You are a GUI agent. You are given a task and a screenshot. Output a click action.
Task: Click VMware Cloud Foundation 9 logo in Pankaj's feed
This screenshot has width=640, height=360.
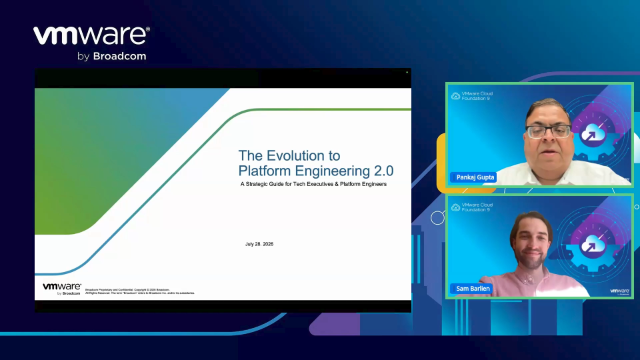tap(472, 96)
